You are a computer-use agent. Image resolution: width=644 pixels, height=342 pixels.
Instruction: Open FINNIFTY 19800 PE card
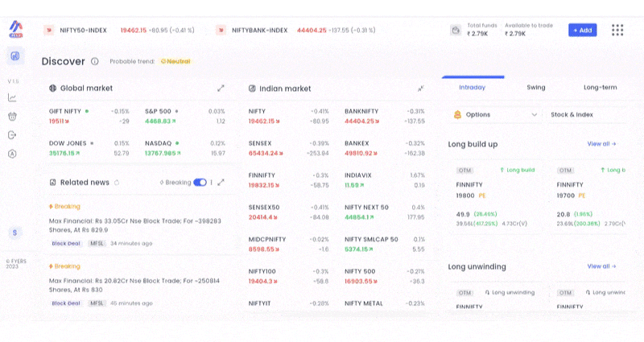point(497,197)
